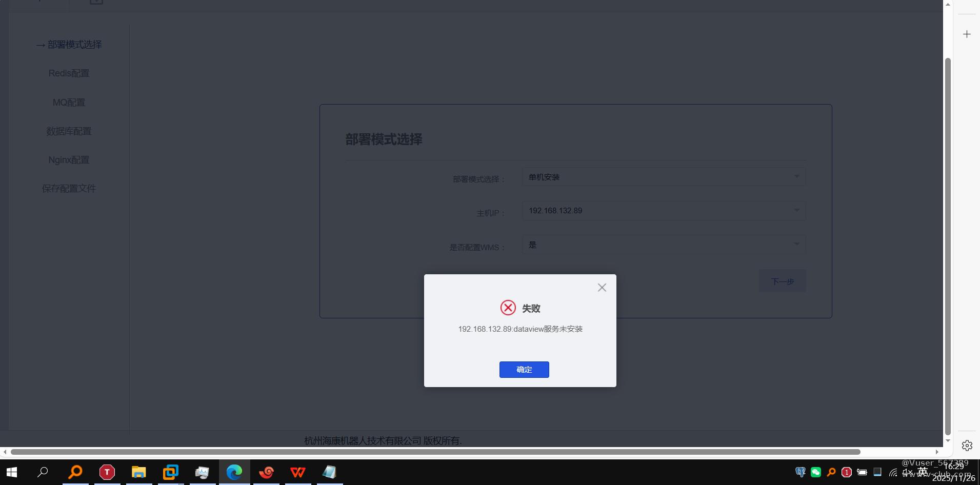Viewport: 980px width, 485px height.
Task: Click the WeChat tray icon
Action: pyautogui.click(x=816, y=472)
